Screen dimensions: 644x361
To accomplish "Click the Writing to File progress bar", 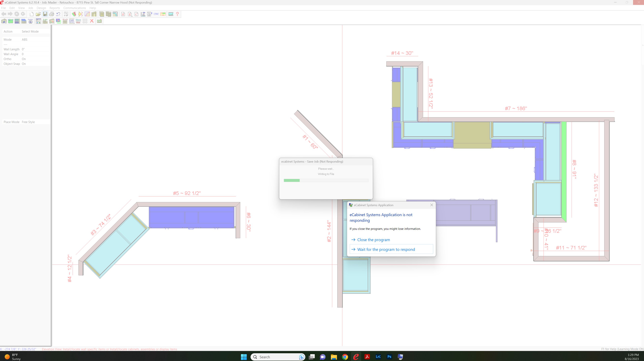I will point(326,180).
